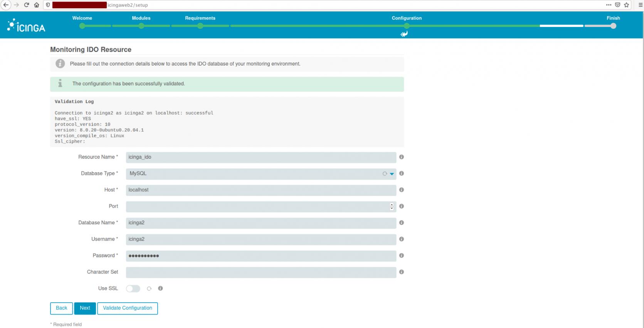
Task: Click the 'have_ssl: YES' log line
Action: click(73, 119)
